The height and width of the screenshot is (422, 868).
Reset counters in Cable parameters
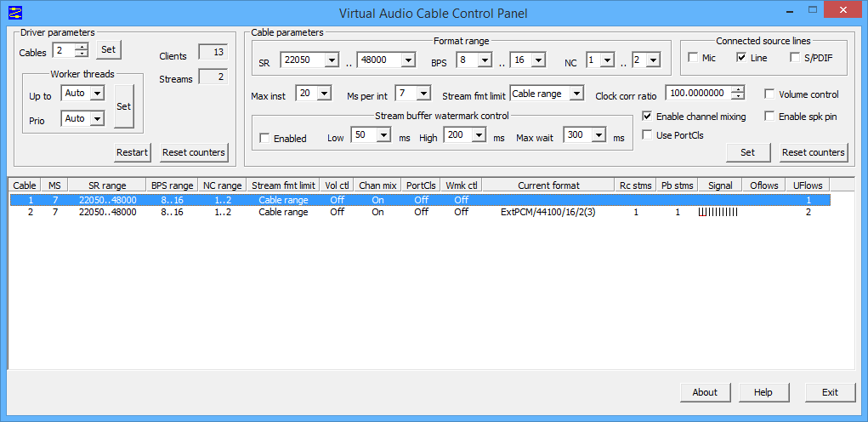814,152
